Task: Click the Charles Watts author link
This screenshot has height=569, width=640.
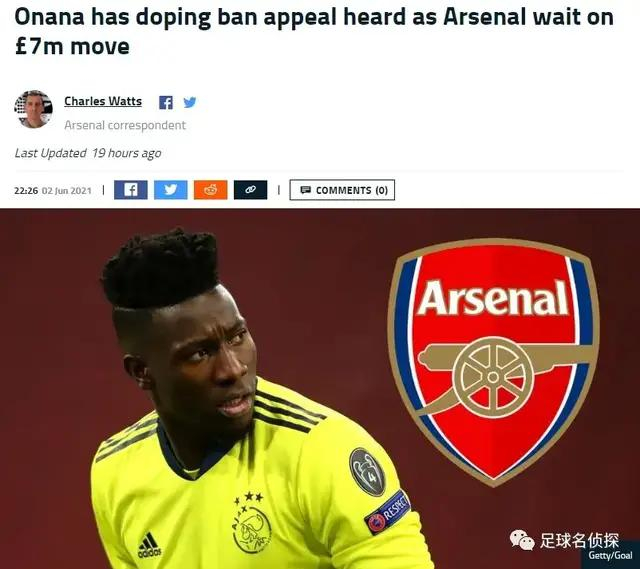Action: click(x=103, y=101)
